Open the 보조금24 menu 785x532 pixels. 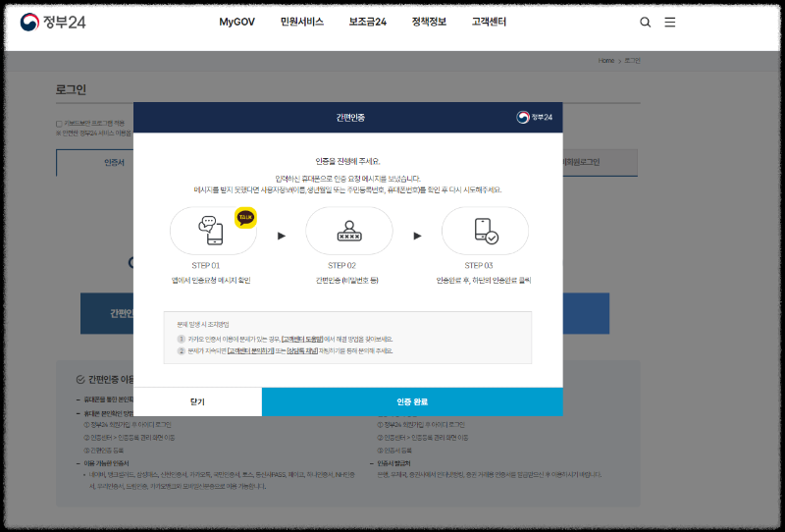click(x=367, y=22)
